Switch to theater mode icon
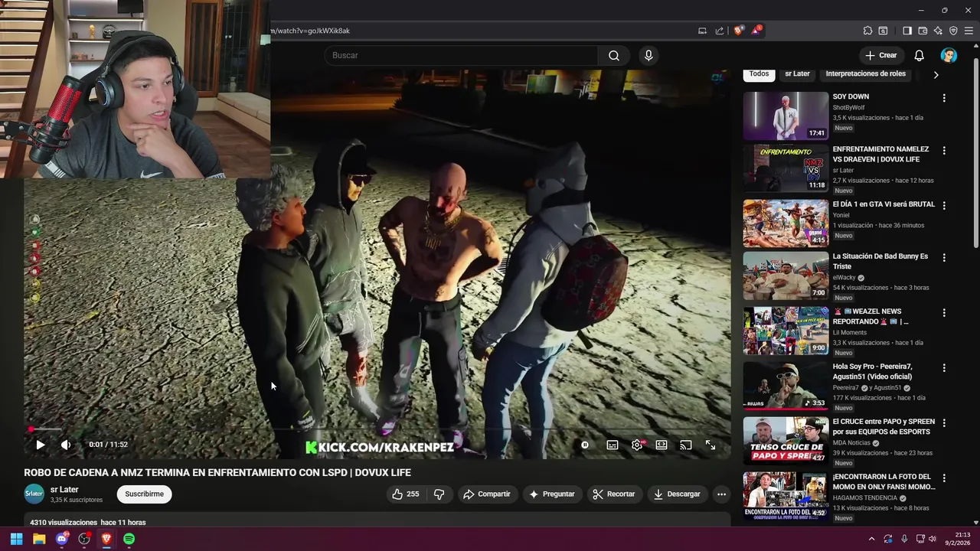980x551 pixels. 661,445
